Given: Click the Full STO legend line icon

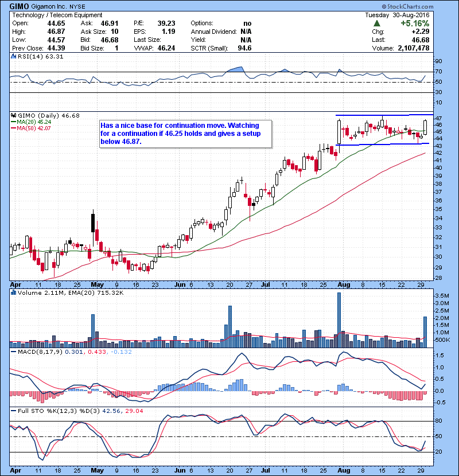Looking at the screenshot, I should click(13, 411).
